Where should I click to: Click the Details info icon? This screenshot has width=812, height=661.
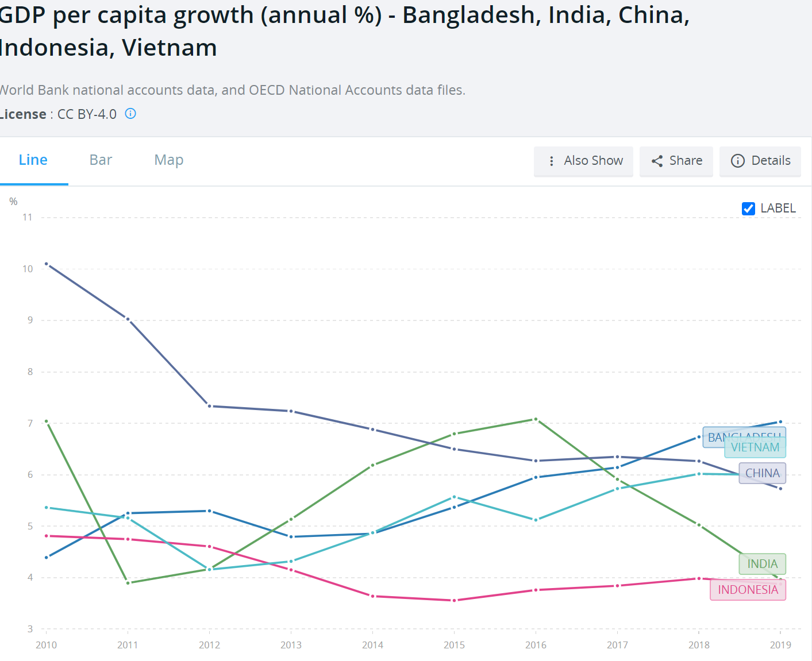coord(738,161)
